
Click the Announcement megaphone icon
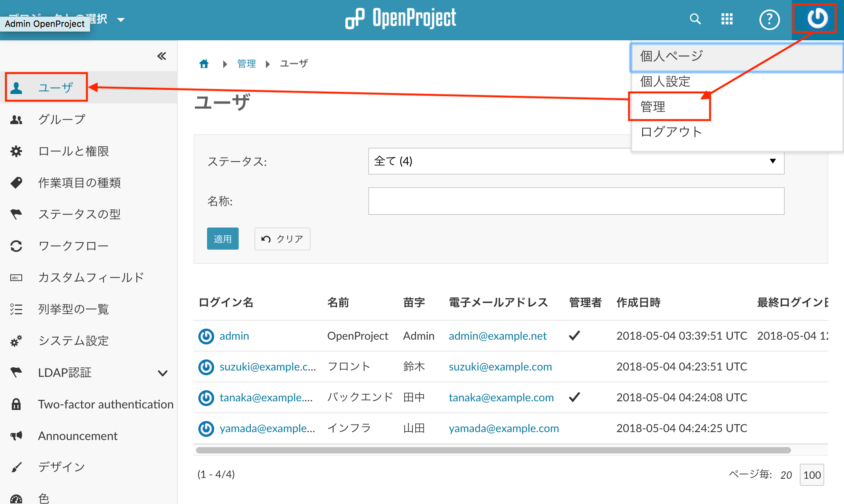pyautogui.click(x=16, y=436)
